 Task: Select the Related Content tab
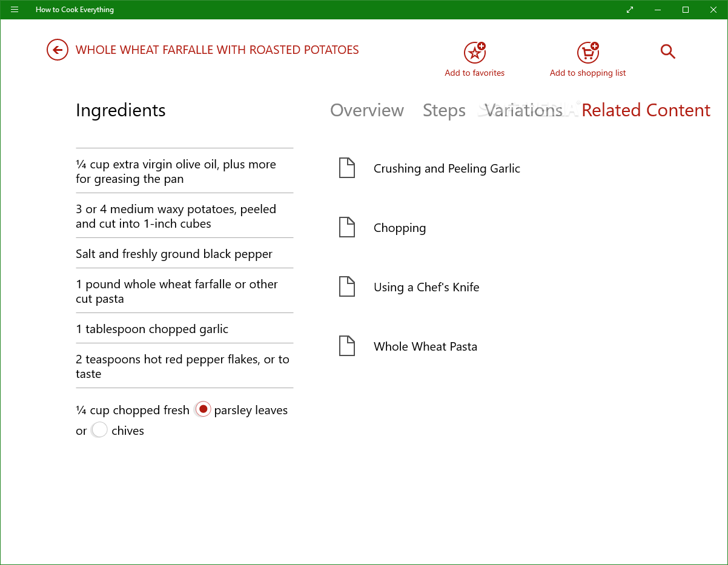(x=646, y=110)
